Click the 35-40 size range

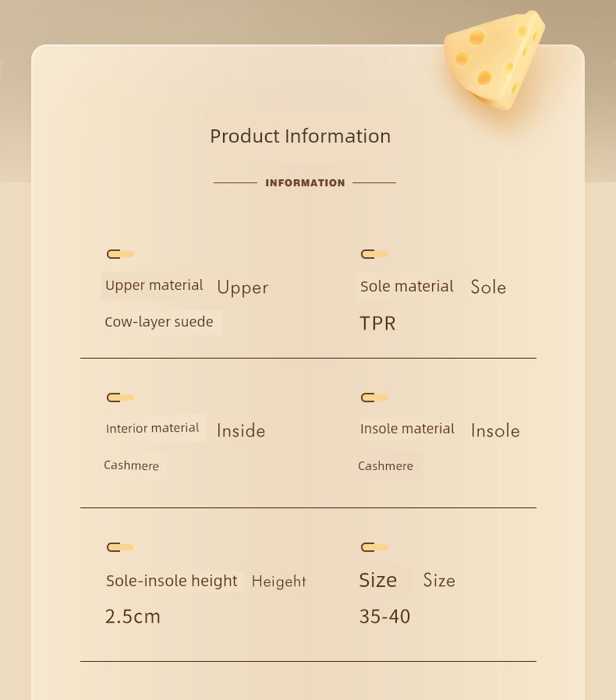[384, 617]
